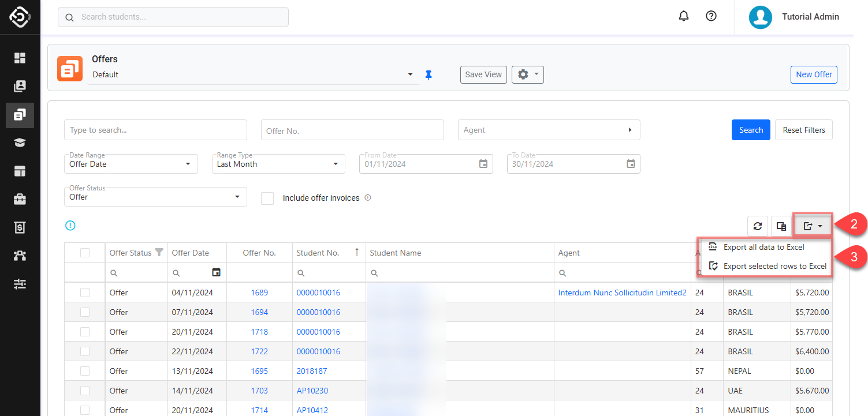Click the Offer Status column filter icon

(159, 253)
